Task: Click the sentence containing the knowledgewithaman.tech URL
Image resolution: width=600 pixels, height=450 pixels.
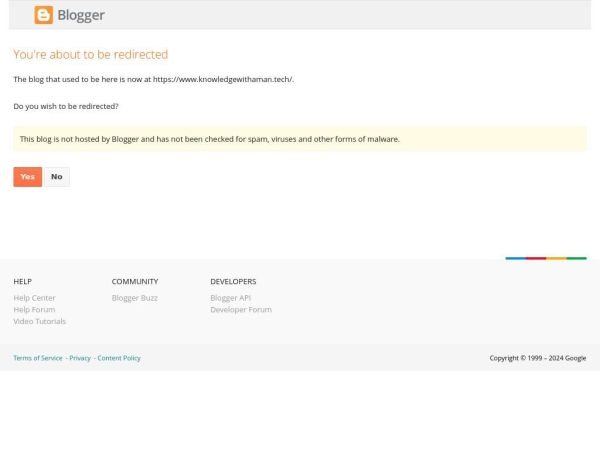Action: pyautogui.click(x=153, y=79)
